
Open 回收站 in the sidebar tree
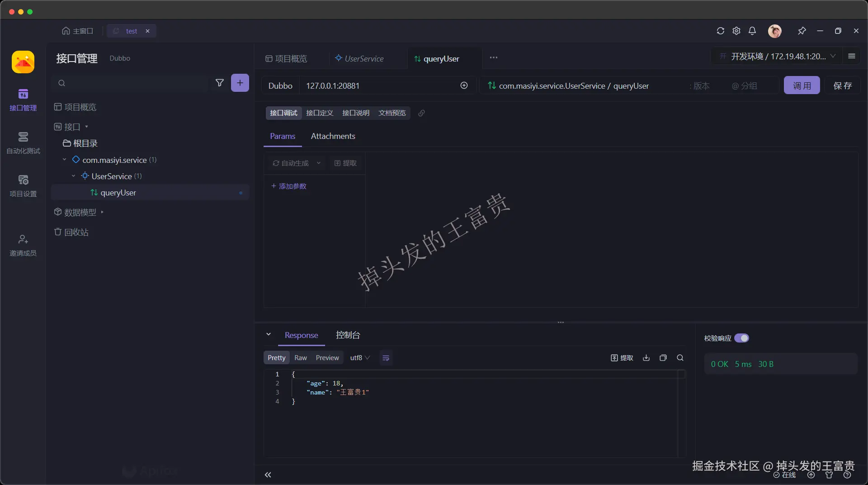coord(71,232)
